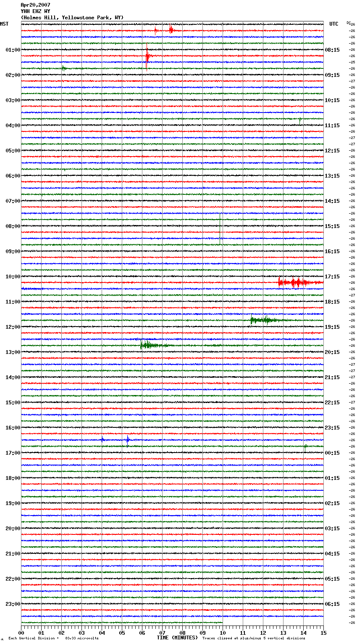Click the 00:15 UTC time label

click(332, 453)
